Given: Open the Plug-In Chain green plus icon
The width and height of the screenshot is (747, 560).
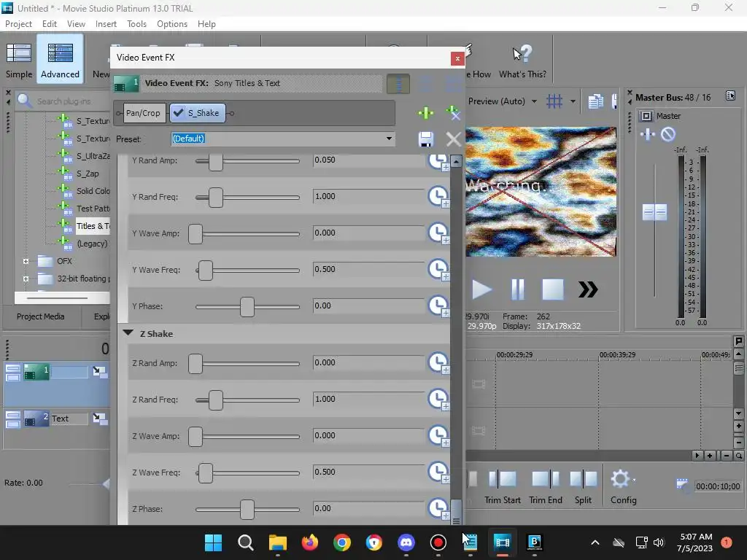Looking at the screenshot, I should click(425, 113).
